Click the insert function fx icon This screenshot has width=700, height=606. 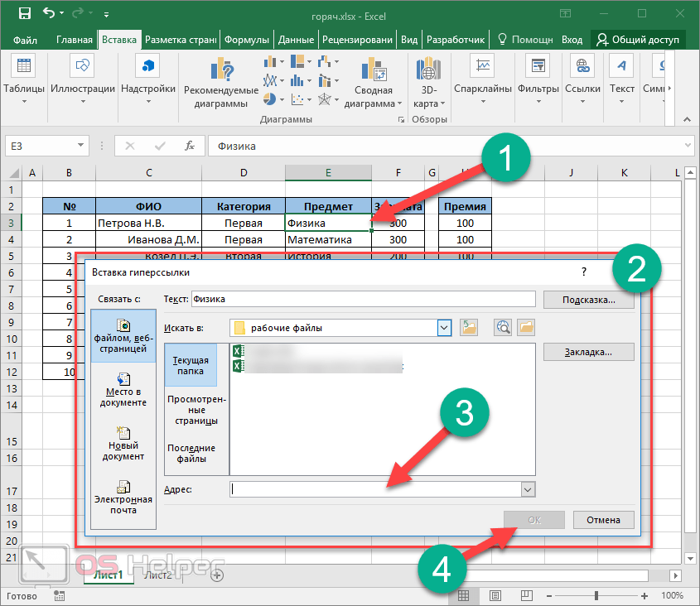(189, 146)
